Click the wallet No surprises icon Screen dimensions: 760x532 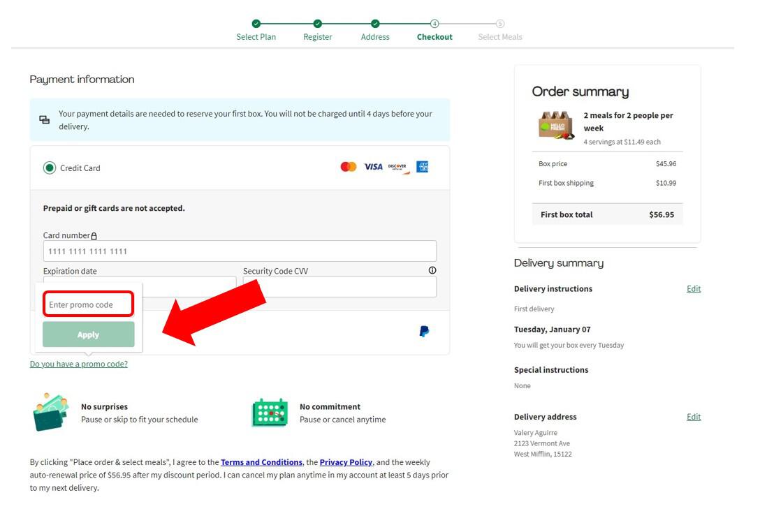pyautogui.click(x=51, y=412)
